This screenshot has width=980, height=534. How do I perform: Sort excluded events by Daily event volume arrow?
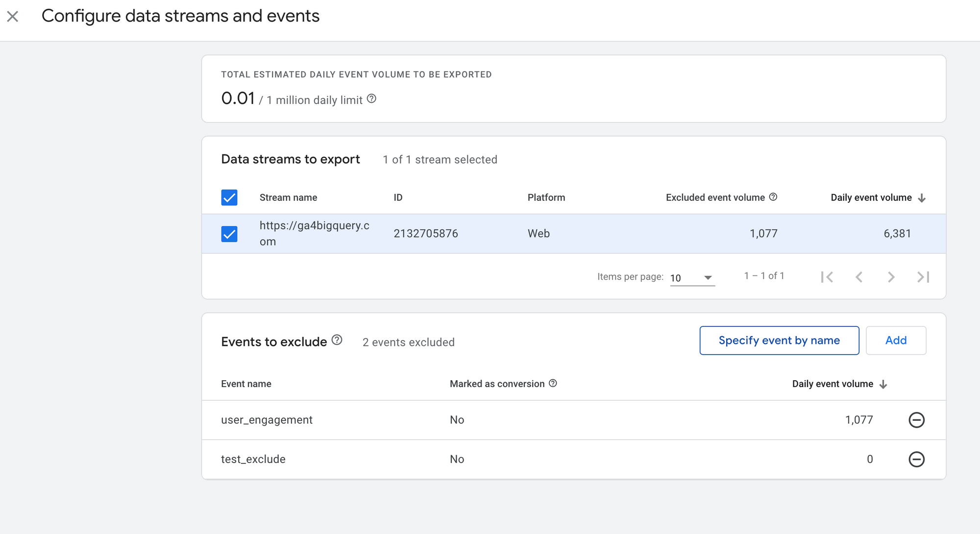883,384
